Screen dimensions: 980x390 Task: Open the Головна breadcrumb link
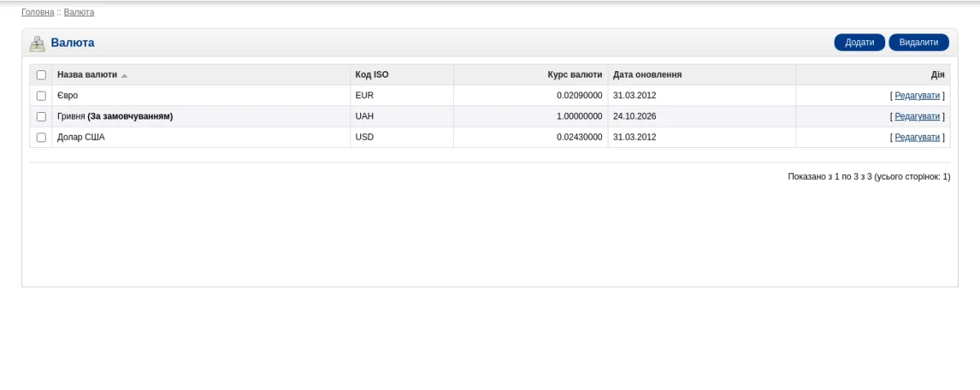pos(38,12)
